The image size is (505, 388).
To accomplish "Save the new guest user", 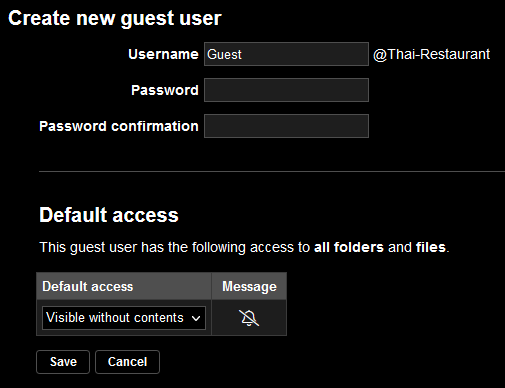I will 63,362.
